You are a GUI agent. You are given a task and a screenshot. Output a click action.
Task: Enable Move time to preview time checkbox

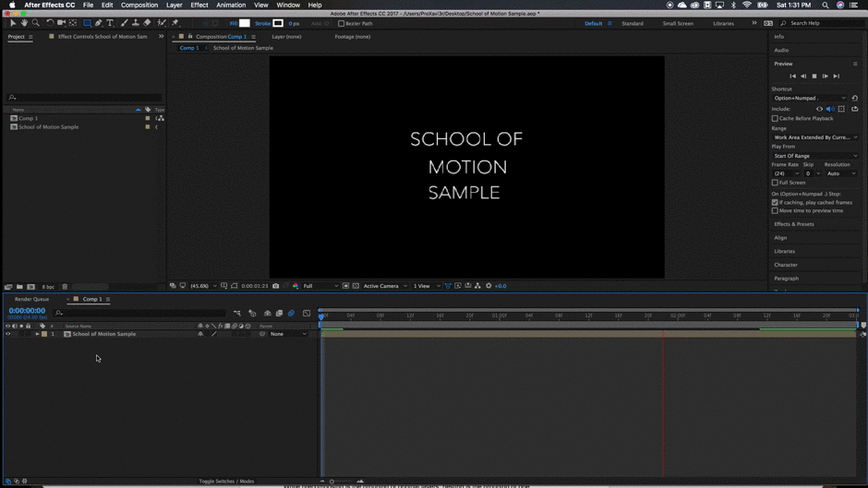click(775, 211)
